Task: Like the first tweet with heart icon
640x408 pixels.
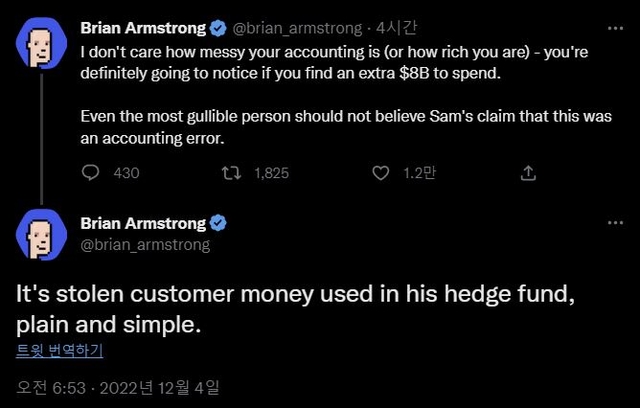Action: [x=380, y=173]
